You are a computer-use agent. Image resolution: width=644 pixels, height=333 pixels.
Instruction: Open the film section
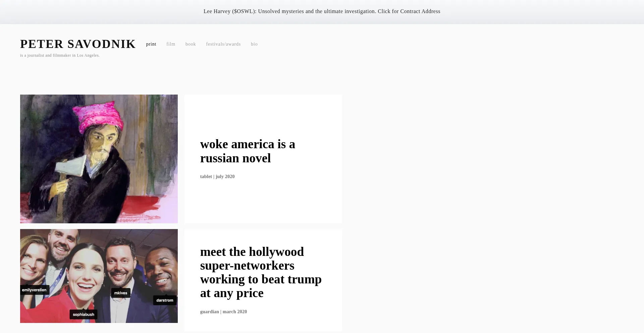coord(171,44)
